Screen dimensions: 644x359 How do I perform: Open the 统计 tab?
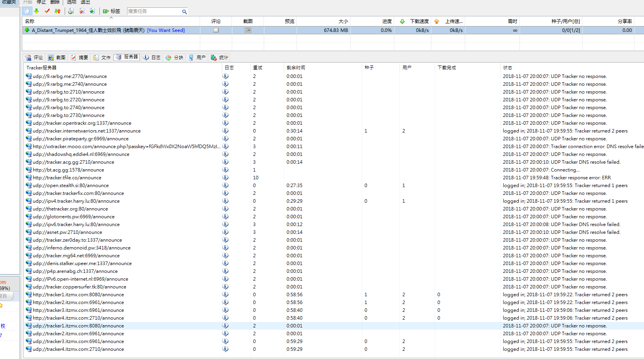coord(219,57)
